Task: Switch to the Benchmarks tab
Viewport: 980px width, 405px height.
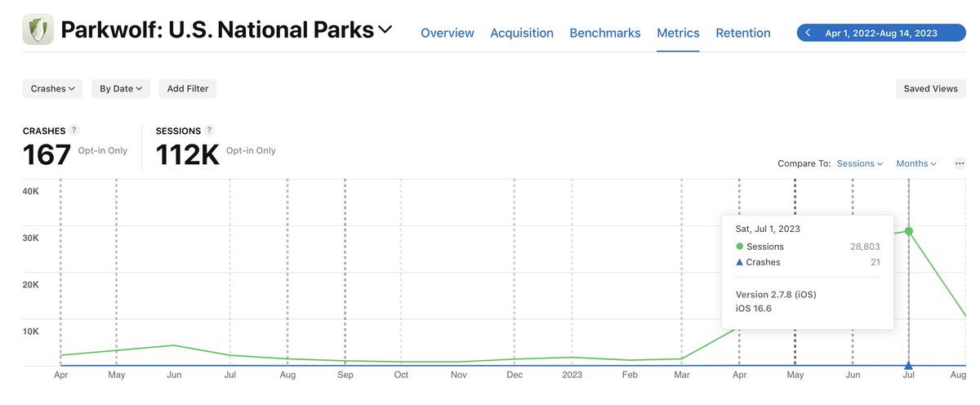Action: point(605,33)
